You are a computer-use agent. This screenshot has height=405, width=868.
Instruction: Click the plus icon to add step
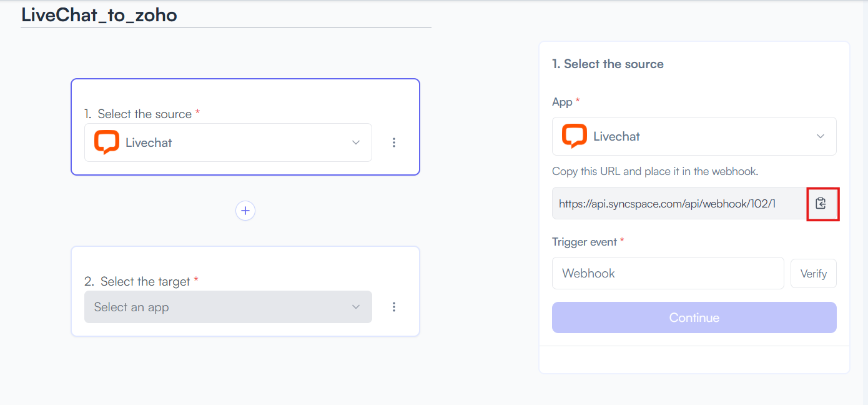[245, 211]
